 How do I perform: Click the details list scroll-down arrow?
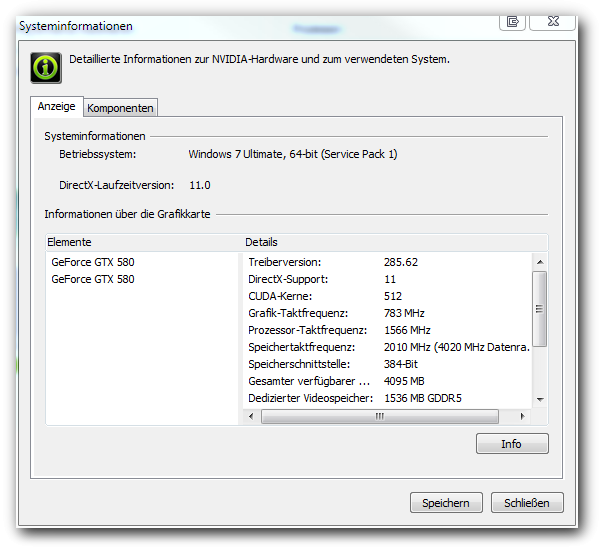(x=540, y=400)
